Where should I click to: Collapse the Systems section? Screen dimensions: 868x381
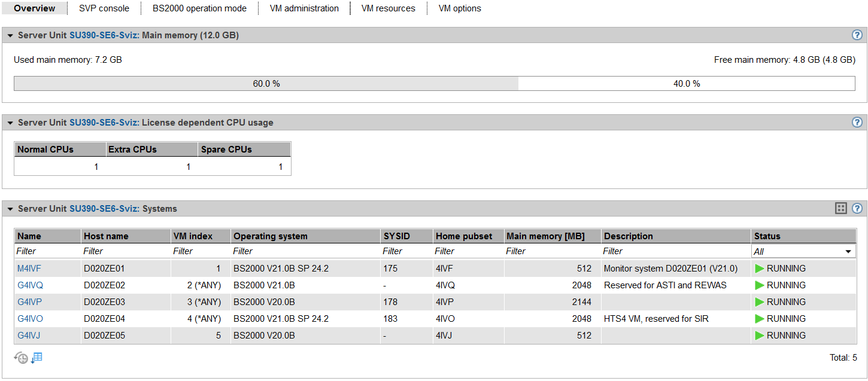click(x=10, y=209)
